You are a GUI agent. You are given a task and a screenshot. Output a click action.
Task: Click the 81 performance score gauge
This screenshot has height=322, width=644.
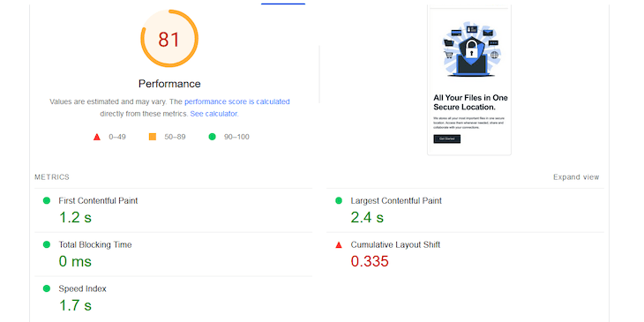[169, 39]
